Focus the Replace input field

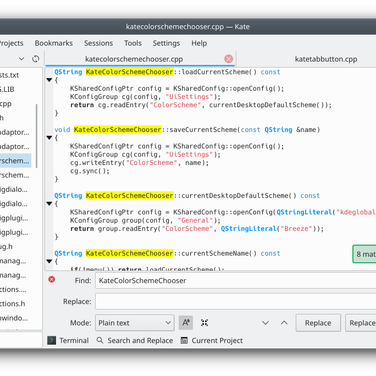(x=236, y=301)
